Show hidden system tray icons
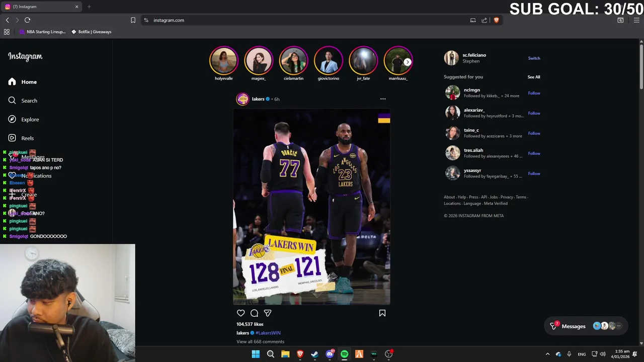Image resolution: width=644 pixels, height=362 pixels. click(547, 354)
